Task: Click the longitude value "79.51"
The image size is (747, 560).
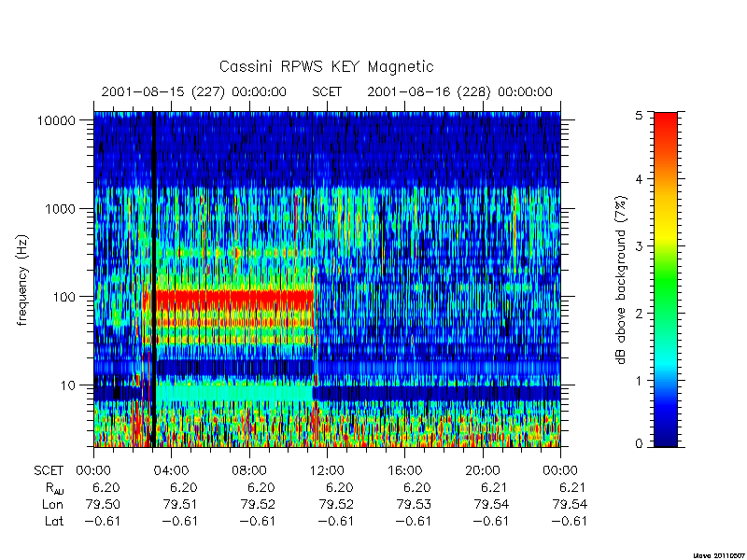Action: (x=180, y=504)
